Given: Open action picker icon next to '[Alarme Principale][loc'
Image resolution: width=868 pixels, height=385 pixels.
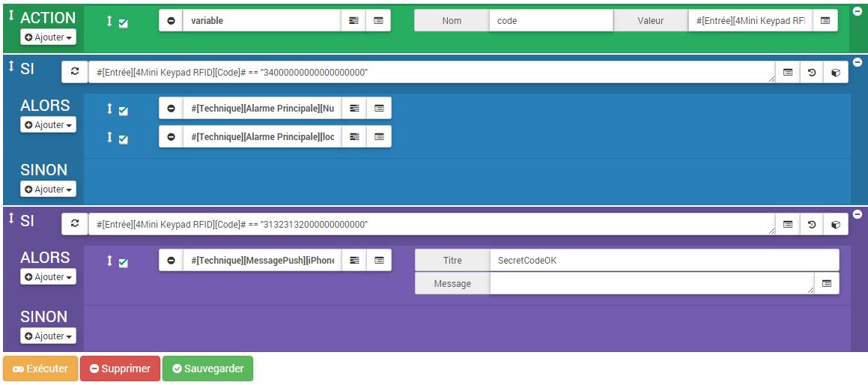Looking at the screenshot, I should [354, 136].
